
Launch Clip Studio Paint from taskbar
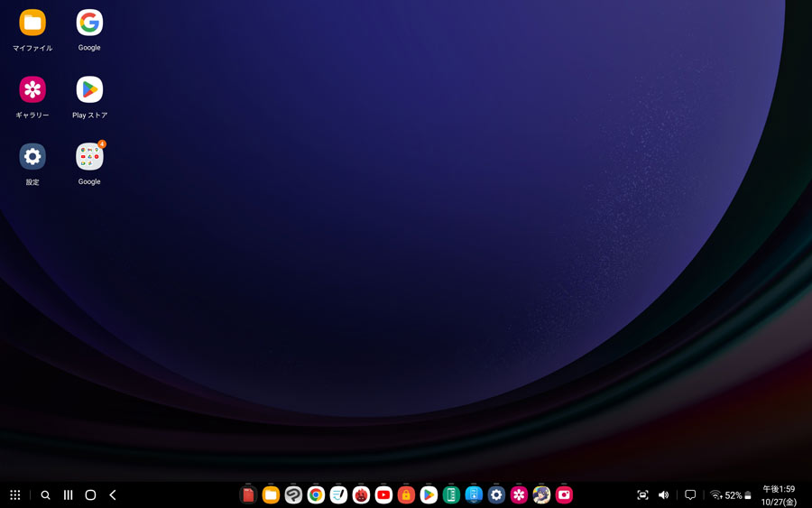tap(293, 495)
